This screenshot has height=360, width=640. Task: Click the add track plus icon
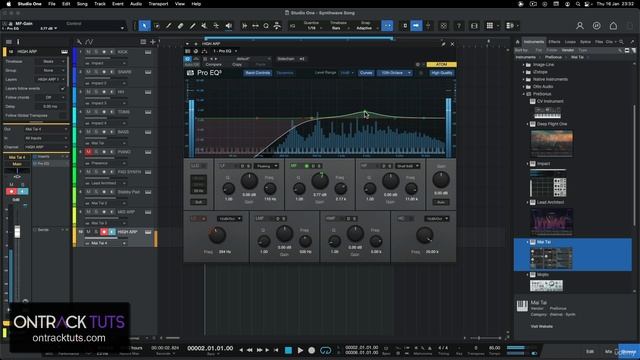153,42
